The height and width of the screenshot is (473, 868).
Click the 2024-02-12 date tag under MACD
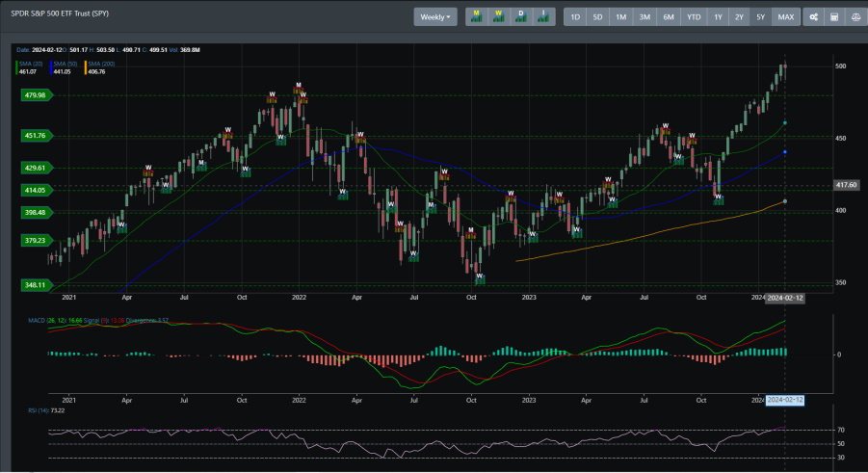click(x=785, y=400)
